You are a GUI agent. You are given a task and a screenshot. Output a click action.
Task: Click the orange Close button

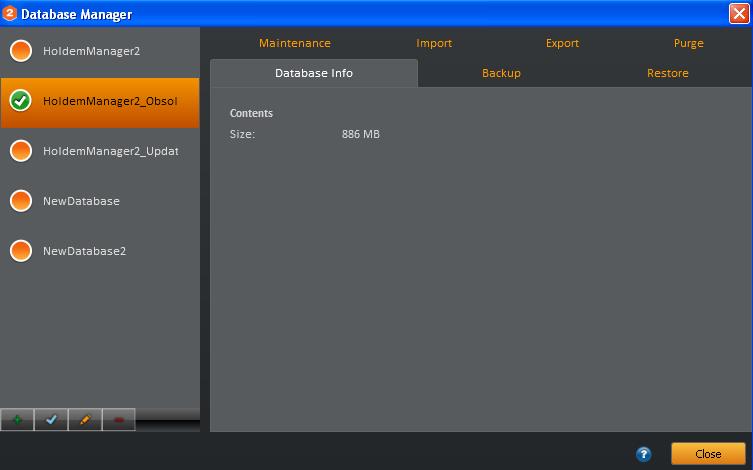(708, 454)
